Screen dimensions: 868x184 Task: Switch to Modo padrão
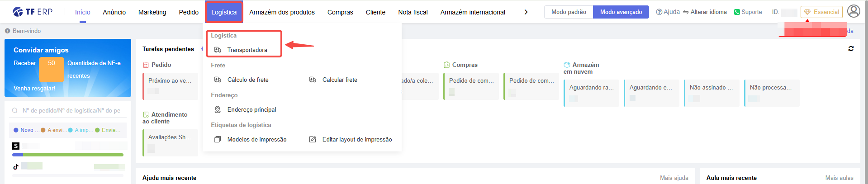coord(569,12)
